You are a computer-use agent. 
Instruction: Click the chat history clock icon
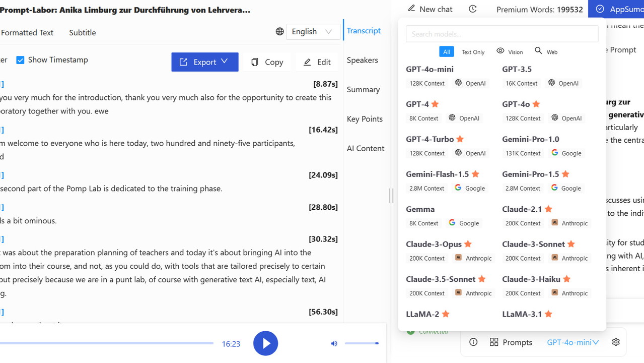tap(472, 9)
